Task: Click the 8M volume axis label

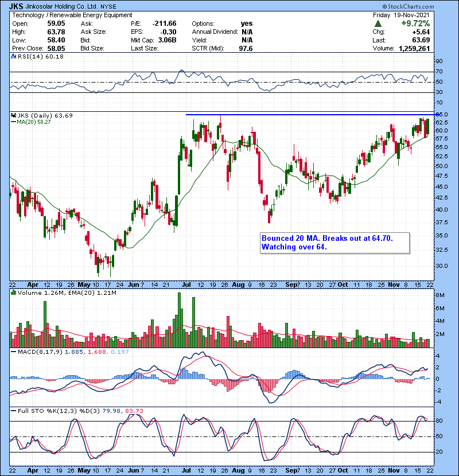Action: pyautogui.click(x=441, y=295)
